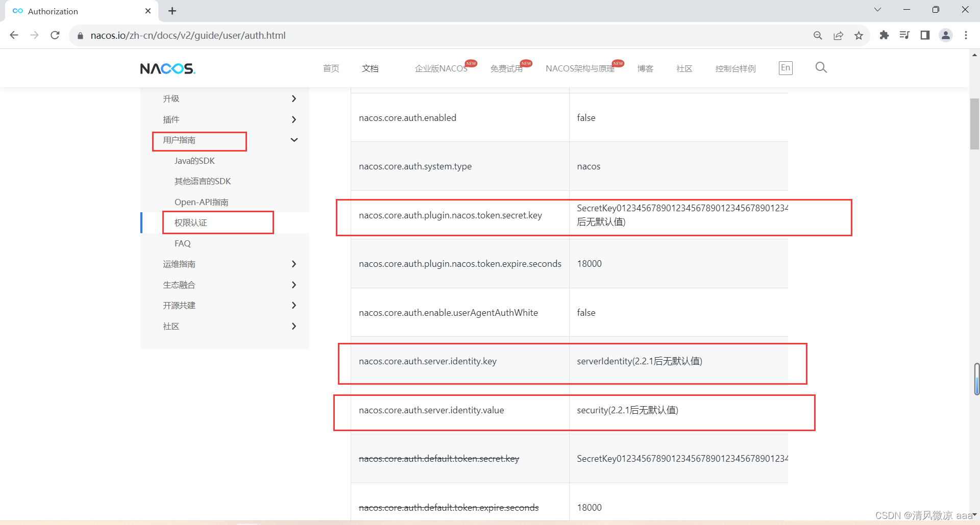980x525 pixels.
Task: Open the site search magnifier icon
Action: tap(821, 67)
